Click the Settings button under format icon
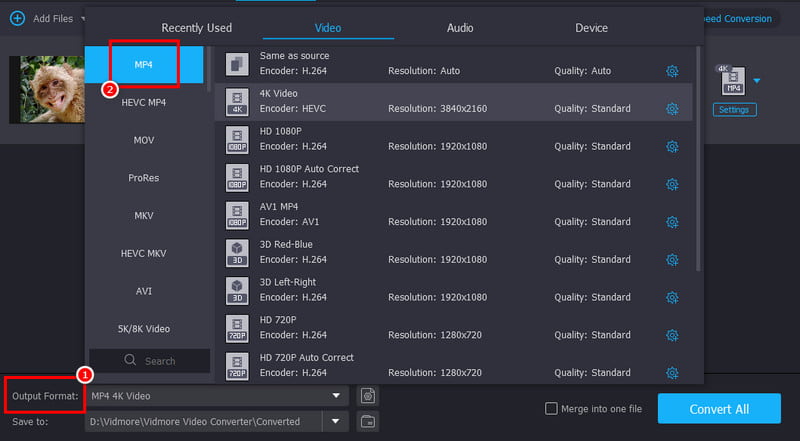The height and width of the screenshot is (441, 800). (x=733, y=110)
